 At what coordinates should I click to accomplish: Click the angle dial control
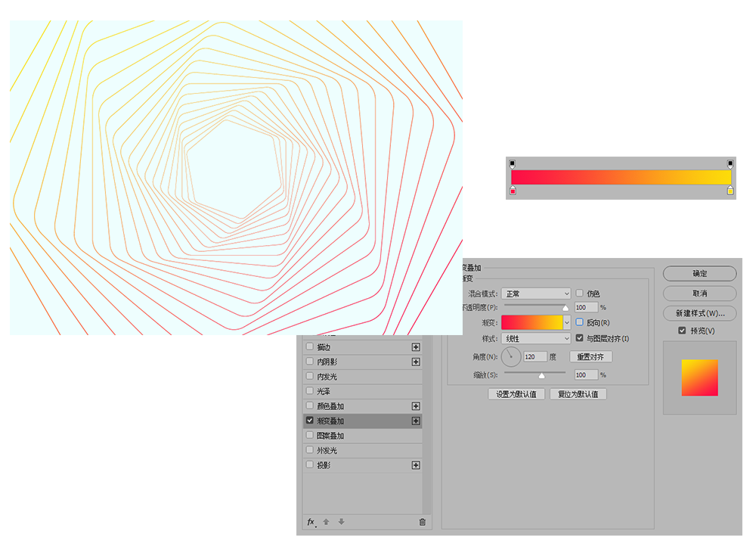click(x=511, y=357)
